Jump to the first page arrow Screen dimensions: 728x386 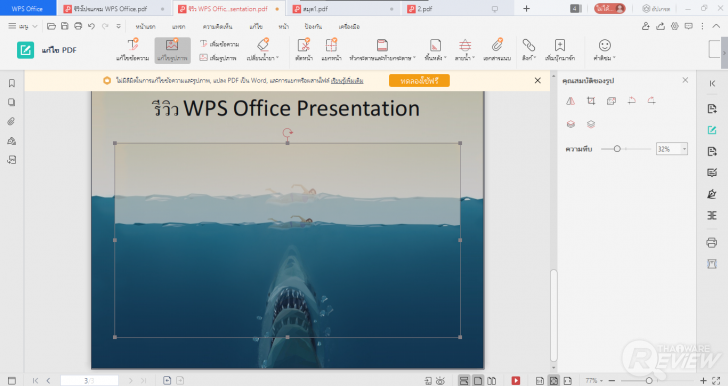click(x=35, y=380)
